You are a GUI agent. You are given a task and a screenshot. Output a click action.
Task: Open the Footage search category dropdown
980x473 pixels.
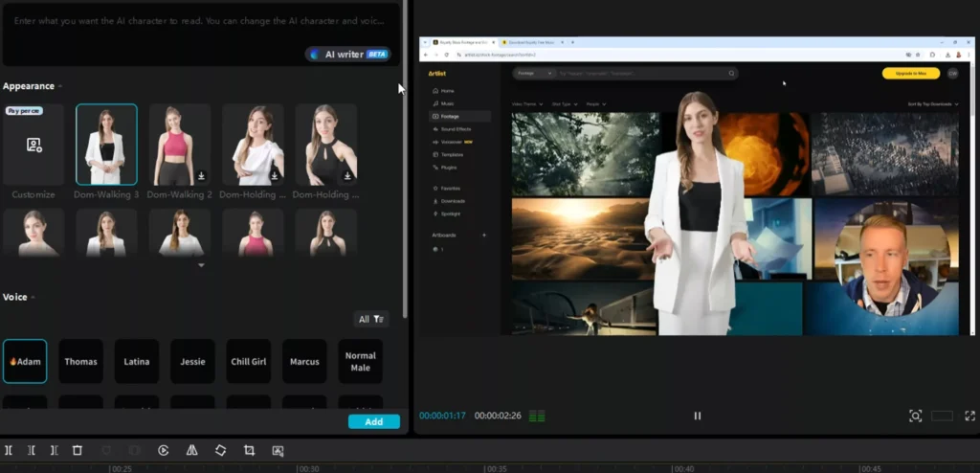tap(534, 73)
